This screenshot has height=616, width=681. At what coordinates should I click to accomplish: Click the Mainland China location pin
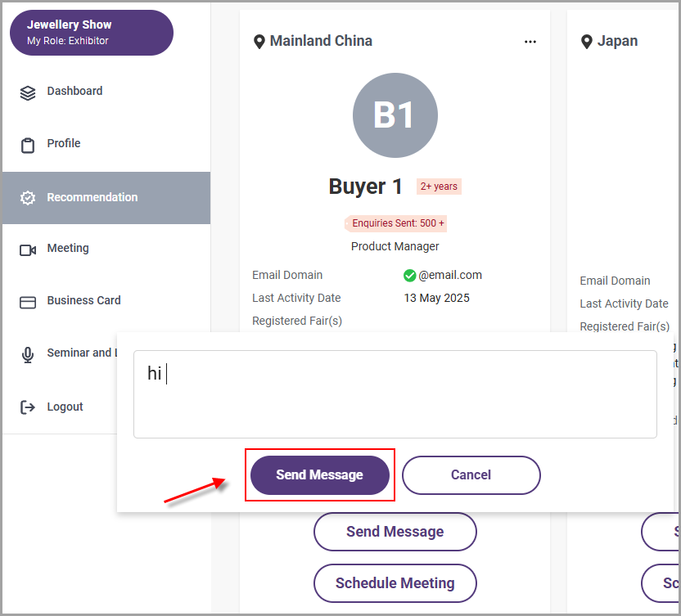[x=259, y=42]
